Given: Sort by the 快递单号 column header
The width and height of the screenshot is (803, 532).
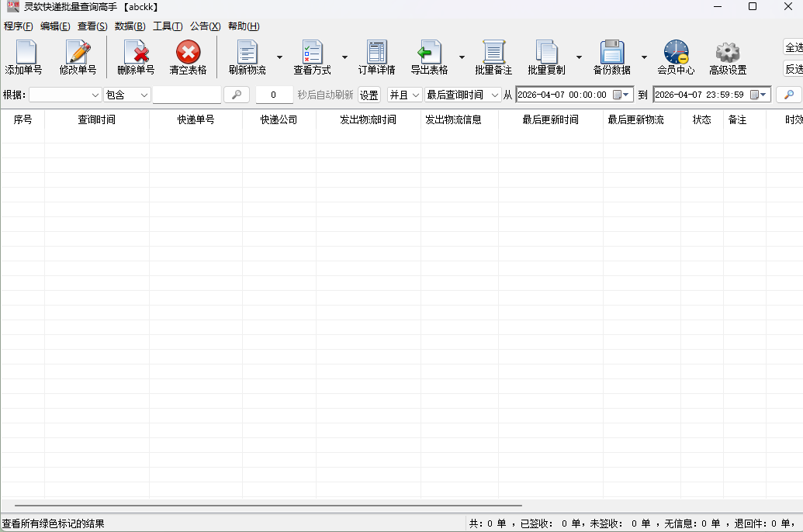Looking at the screenshot, I should pyautogui.click(x=196, y=120).
